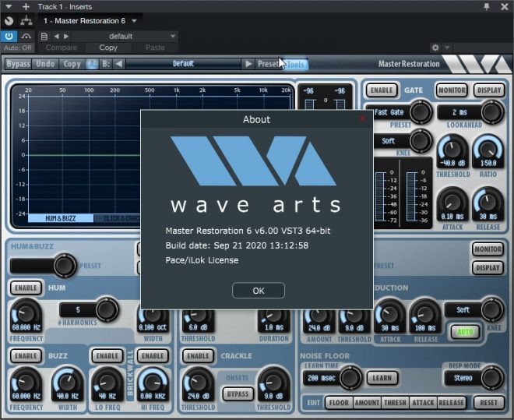Select the B preset slot
The height and width of the screenshot is (420, 514).
[106, 64]
